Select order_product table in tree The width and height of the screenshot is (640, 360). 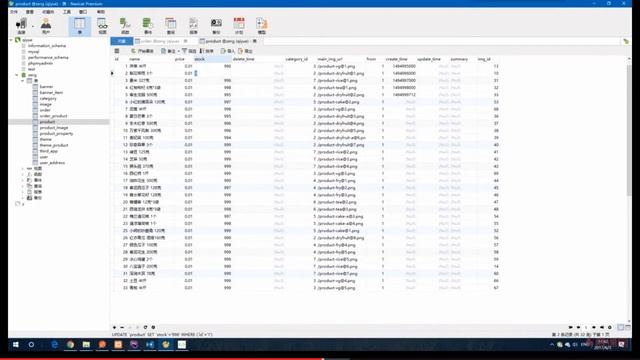(x=53, y=116)
